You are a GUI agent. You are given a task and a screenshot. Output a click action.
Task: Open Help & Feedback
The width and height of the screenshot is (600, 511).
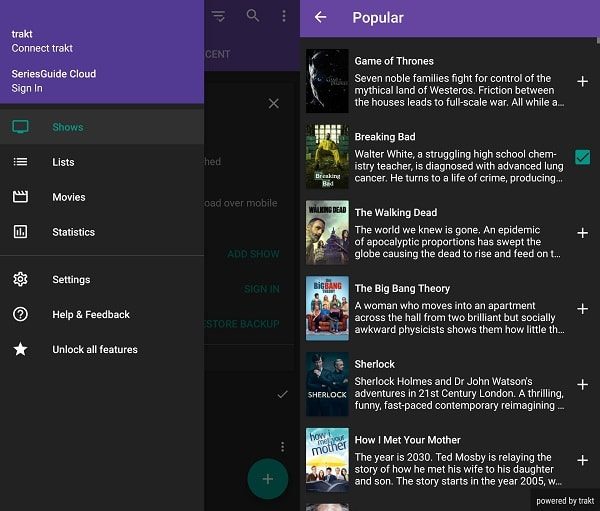click(102, 314)
